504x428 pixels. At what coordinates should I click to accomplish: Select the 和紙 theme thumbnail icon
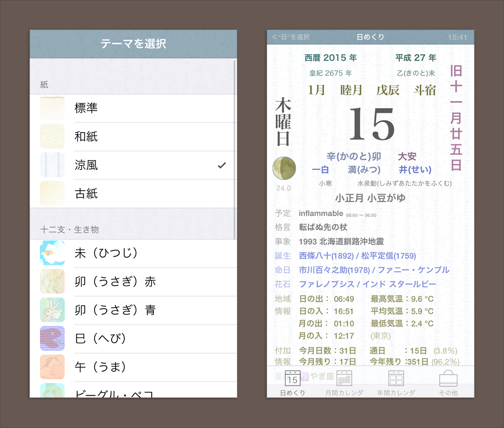point(52,136)
